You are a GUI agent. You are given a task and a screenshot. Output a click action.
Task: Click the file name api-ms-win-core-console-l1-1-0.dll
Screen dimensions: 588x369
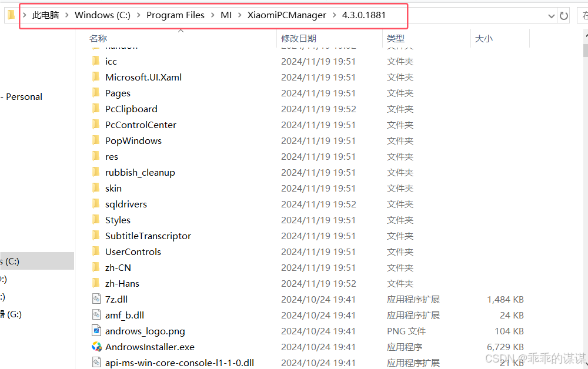click(x=179, y=363)
